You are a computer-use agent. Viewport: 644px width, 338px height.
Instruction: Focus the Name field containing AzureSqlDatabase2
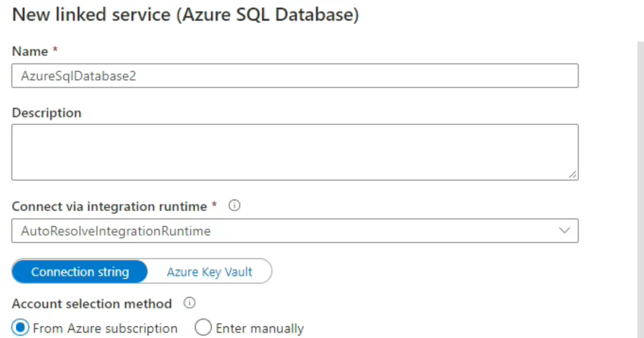[294, 76]
